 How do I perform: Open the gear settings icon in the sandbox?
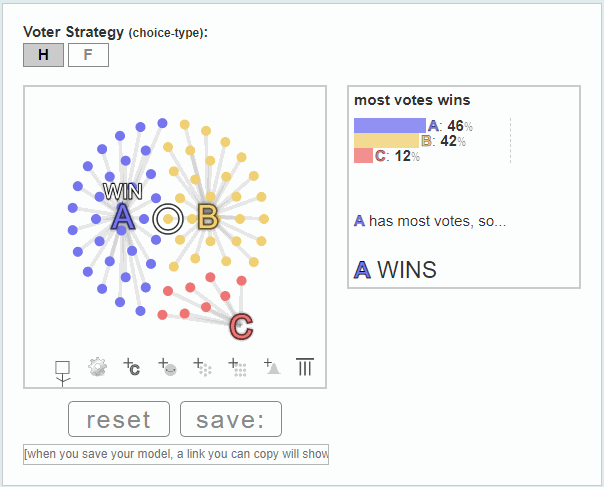tap(97, 367)
